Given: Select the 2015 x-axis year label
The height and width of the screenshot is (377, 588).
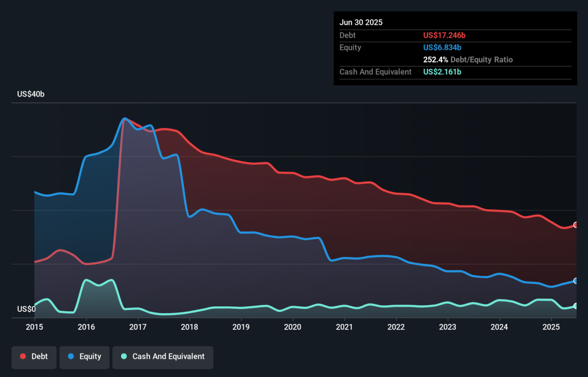Looking at the screenshot, I should click(x=34, y=327).
